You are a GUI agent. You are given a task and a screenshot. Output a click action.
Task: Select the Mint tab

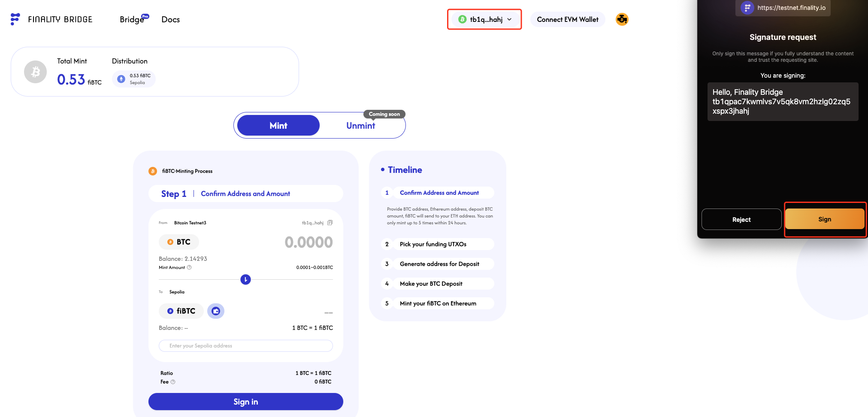click(278, 125)
